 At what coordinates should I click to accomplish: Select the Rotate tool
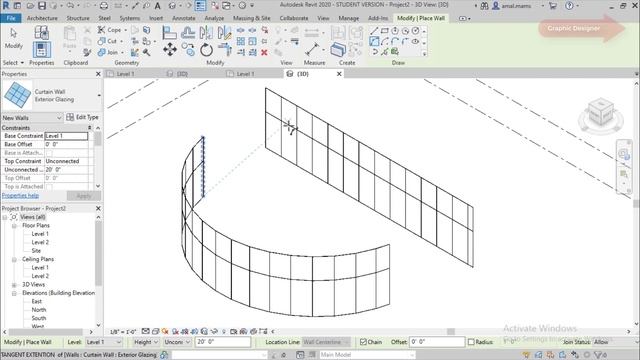tap(207, 50)
